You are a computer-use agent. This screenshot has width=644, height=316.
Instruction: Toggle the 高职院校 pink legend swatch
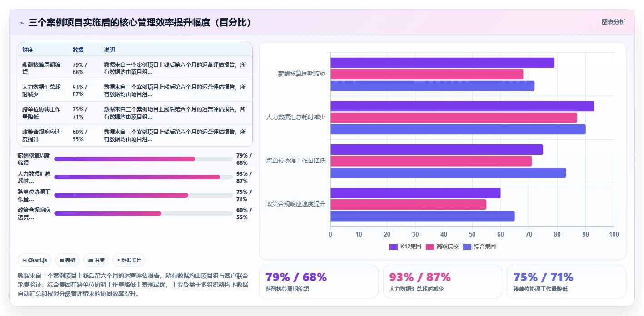click(430, 247)
